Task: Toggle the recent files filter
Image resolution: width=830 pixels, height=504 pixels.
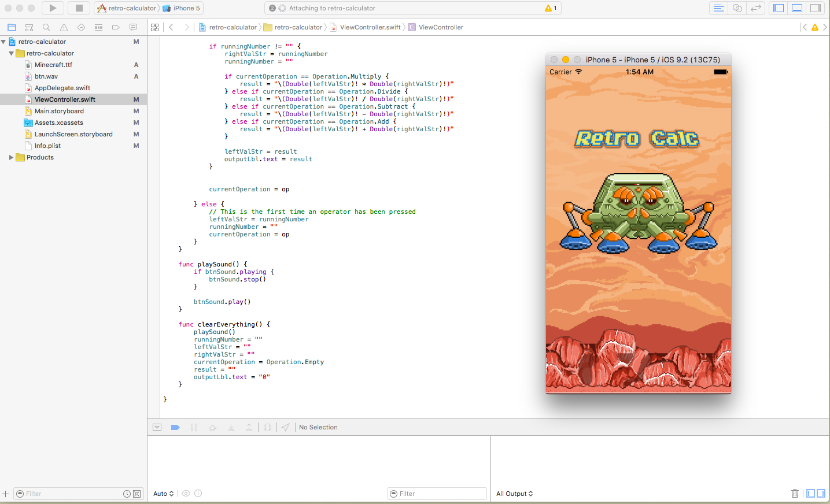Action: coord(127,494)
